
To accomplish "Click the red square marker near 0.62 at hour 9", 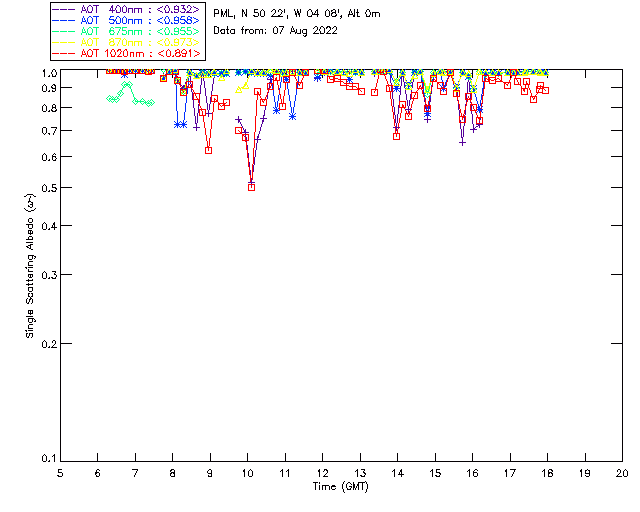I will (209, 150).
